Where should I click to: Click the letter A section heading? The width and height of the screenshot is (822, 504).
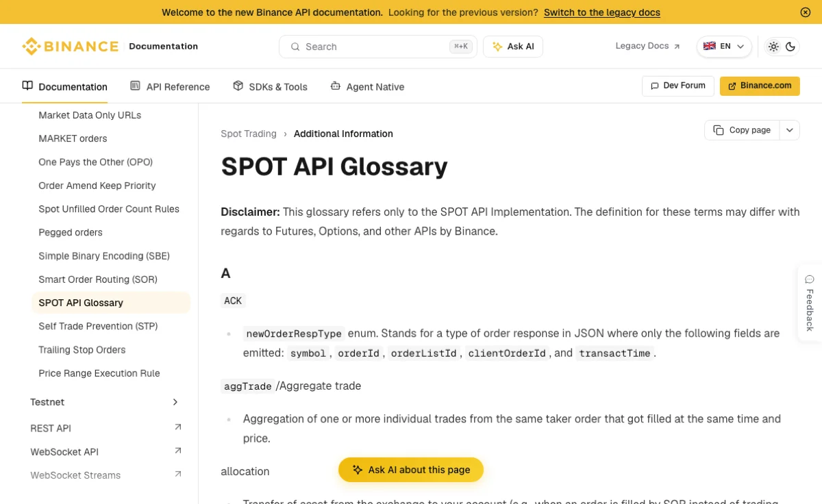tap(225, 273)
